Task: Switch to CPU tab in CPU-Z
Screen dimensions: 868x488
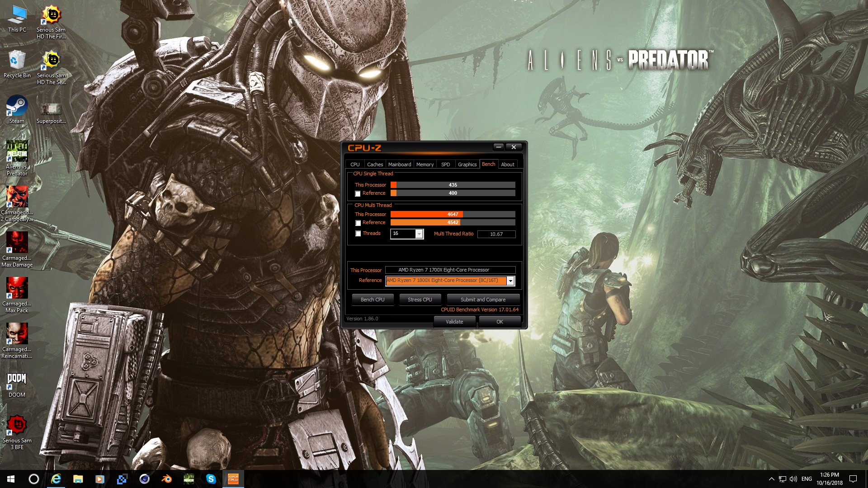Action: [355, 164]
